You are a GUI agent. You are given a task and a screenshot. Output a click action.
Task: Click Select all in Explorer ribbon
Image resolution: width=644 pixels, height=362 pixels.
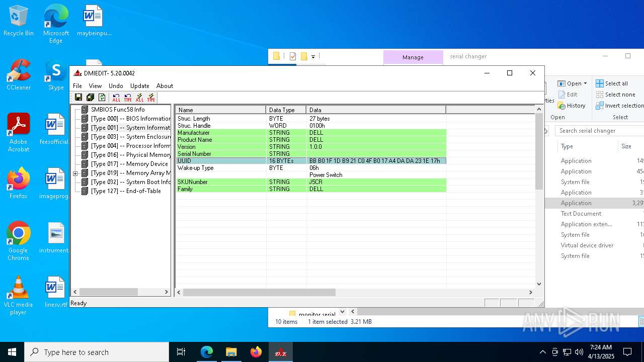pyautogui.click(x=612, y=83)
